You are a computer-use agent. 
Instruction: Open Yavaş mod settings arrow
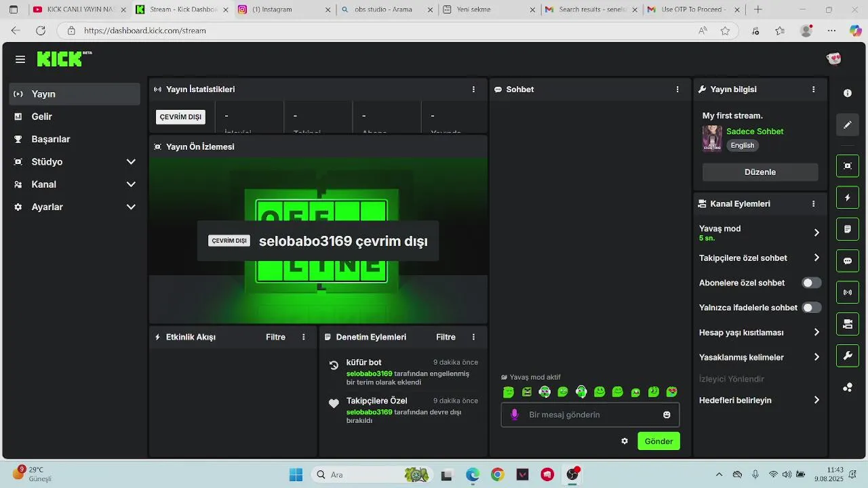816,232
